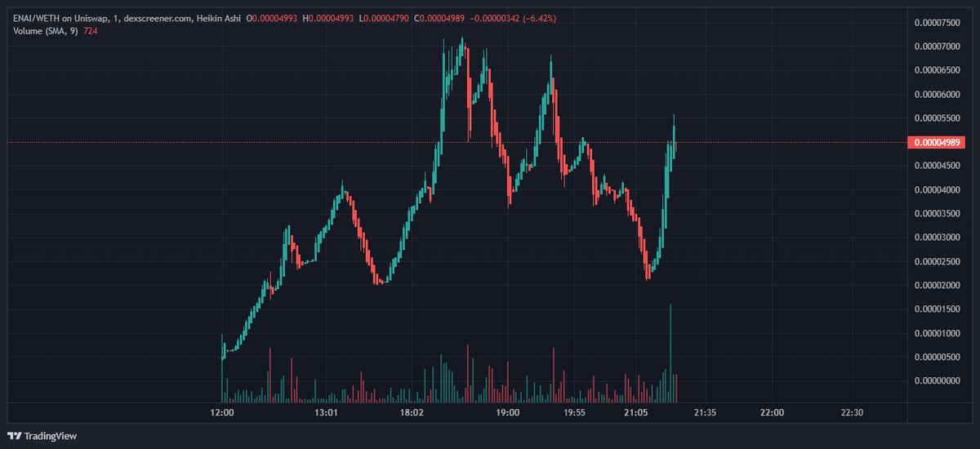
Task: Click the 22:00 time axis label
Action: [772, 413]
